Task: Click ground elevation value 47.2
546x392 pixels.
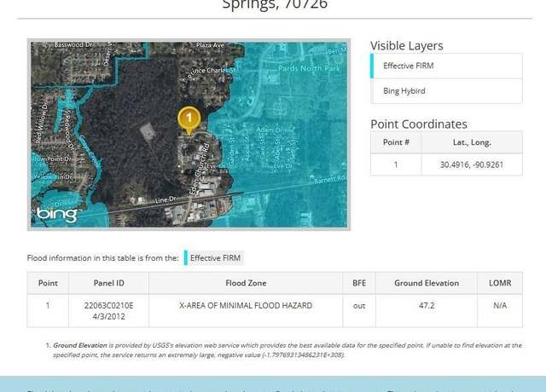Action: [427, 305]
